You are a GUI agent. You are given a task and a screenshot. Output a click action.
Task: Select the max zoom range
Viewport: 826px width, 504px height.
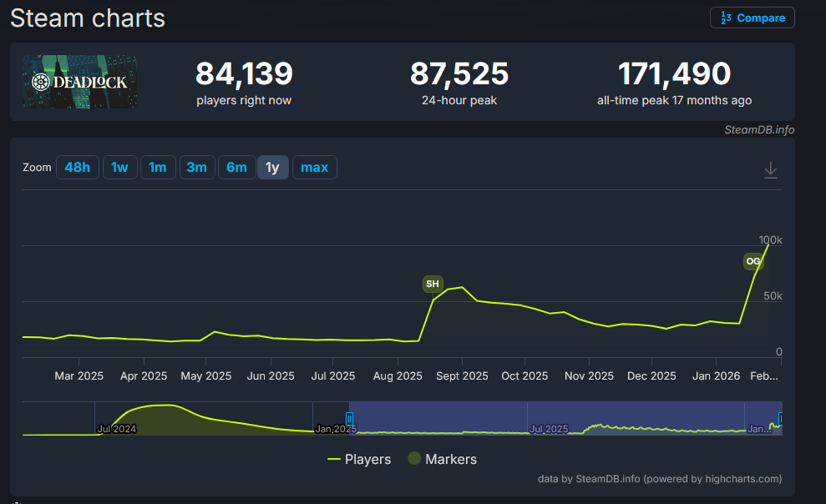315,167
